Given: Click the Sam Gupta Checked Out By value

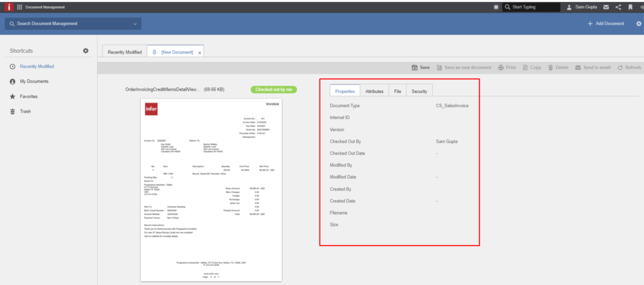Looking at the screenshot, I should 447,142.
